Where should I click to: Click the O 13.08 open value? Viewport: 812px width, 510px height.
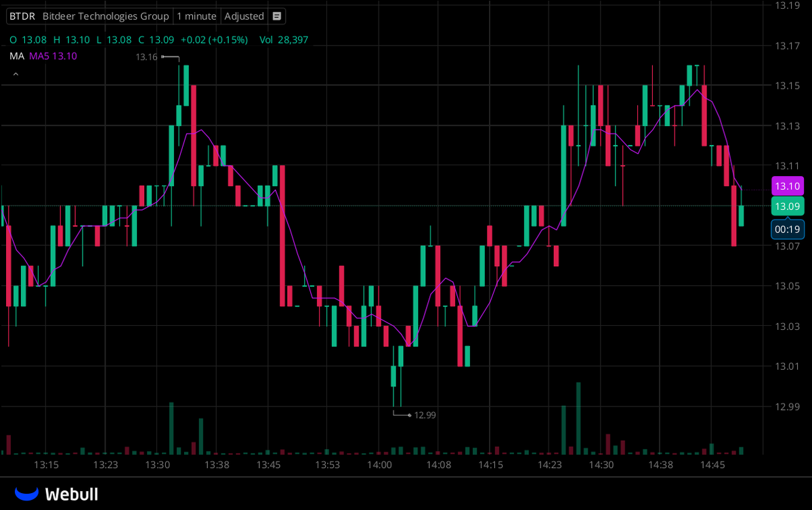pyautogui.click(x=28, y=40)
